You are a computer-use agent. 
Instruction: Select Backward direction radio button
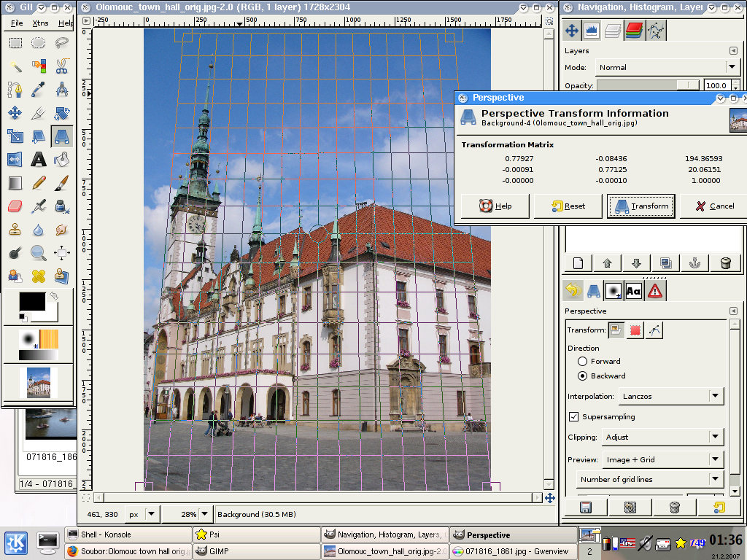tap(582, 376)
